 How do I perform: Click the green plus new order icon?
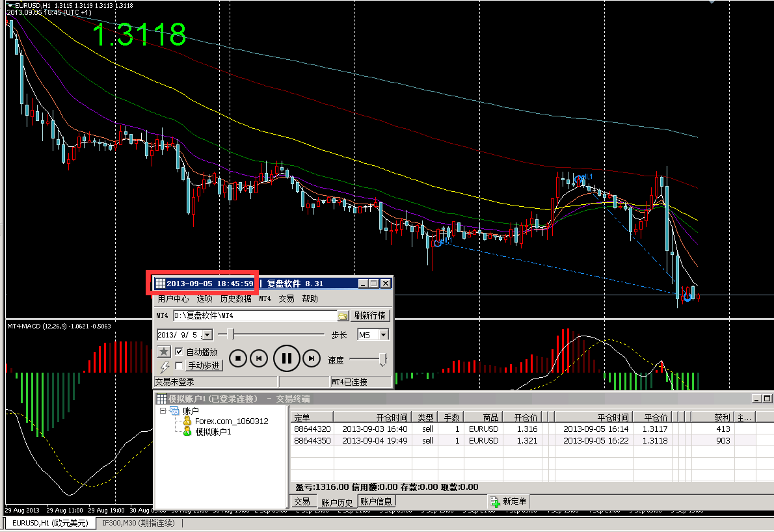[495, 501]
